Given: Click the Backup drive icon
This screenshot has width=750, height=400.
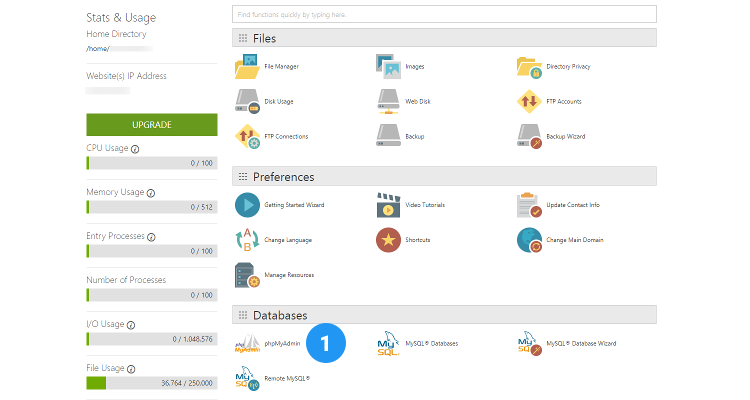Looking at the screenshot, I should [x=388, y=136].
